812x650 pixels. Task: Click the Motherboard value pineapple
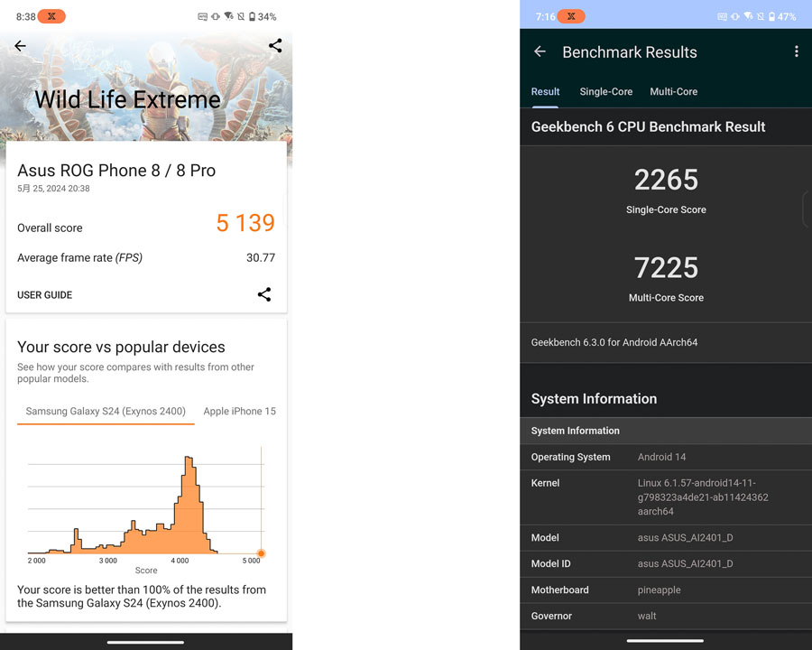pyautogui.click(x=659, y=590)
